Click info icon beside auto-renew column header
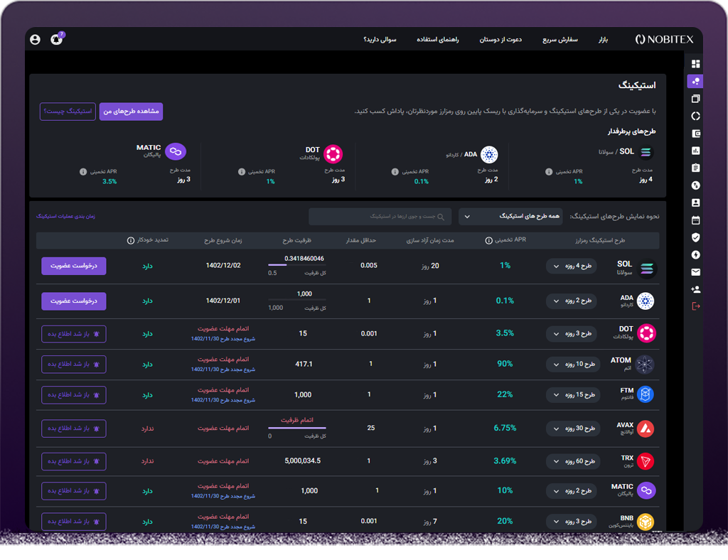The height and width of the screenshot is (560, 728). click(131, 240)
